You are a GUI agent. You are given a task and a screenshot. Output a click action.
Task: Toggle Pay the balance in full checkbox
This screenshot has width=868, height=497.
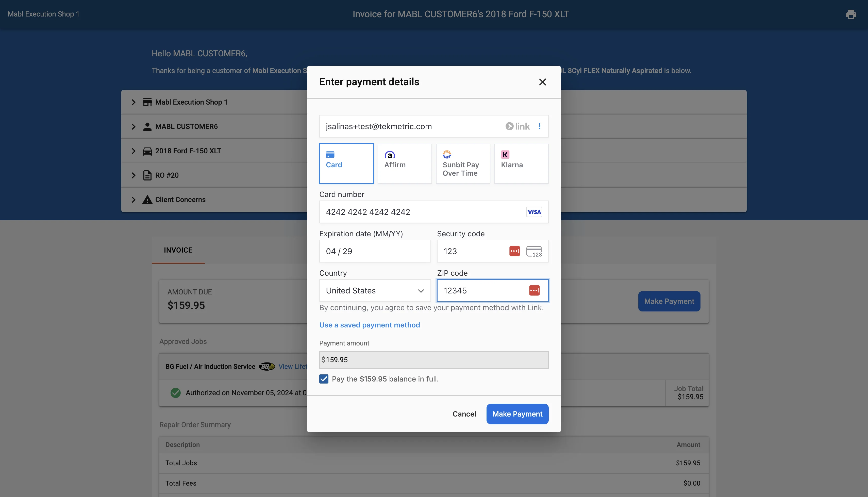[324, 379]
